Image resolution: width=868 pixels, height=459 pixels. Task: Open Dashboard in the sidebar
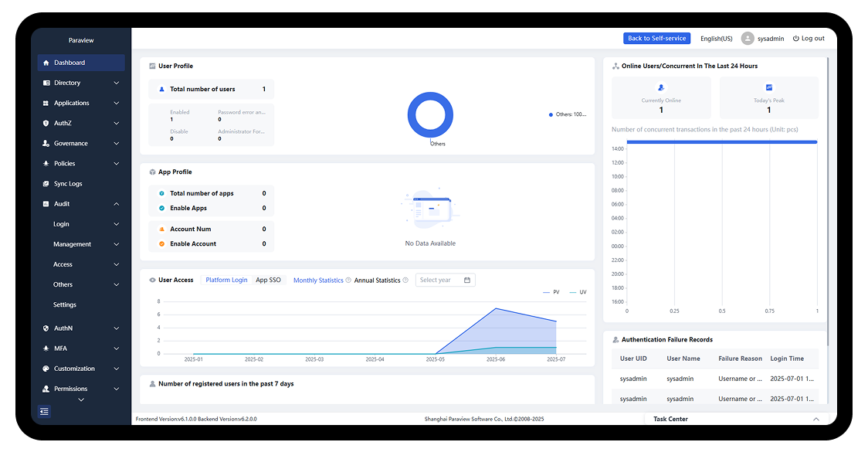pyautogui.click(x=81, y=63)
